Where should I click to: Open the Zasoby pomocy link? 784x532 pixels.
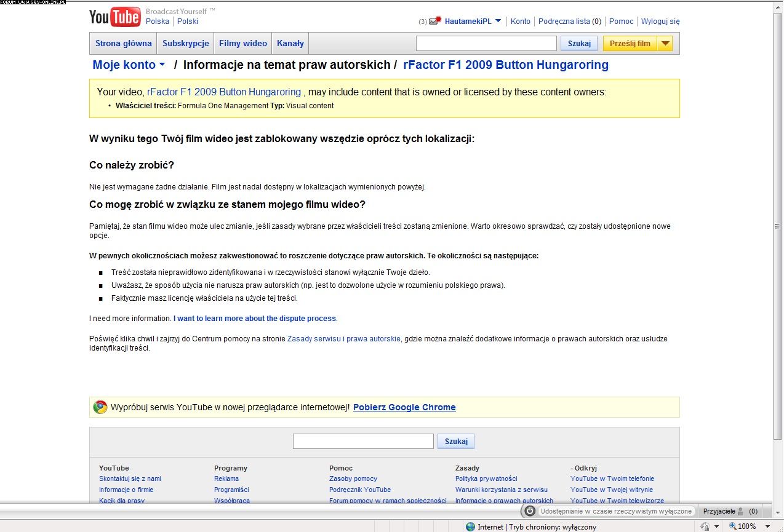[x=353, y=479]
